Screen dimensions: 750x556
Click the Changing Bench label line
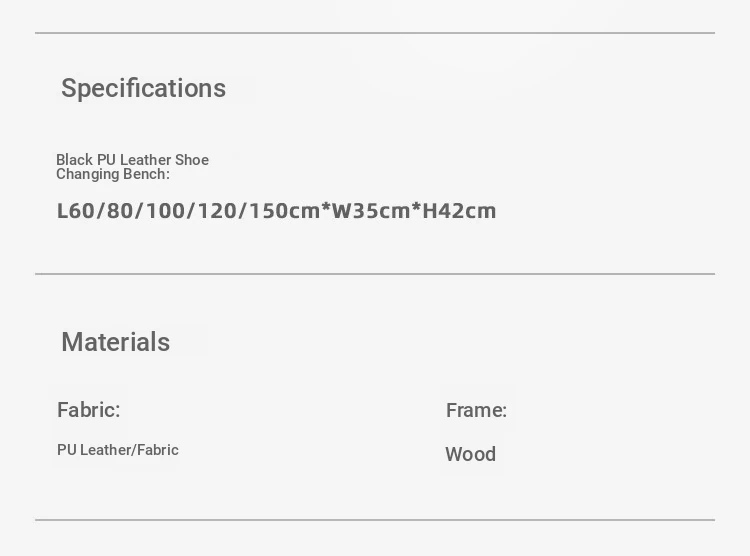113,174
